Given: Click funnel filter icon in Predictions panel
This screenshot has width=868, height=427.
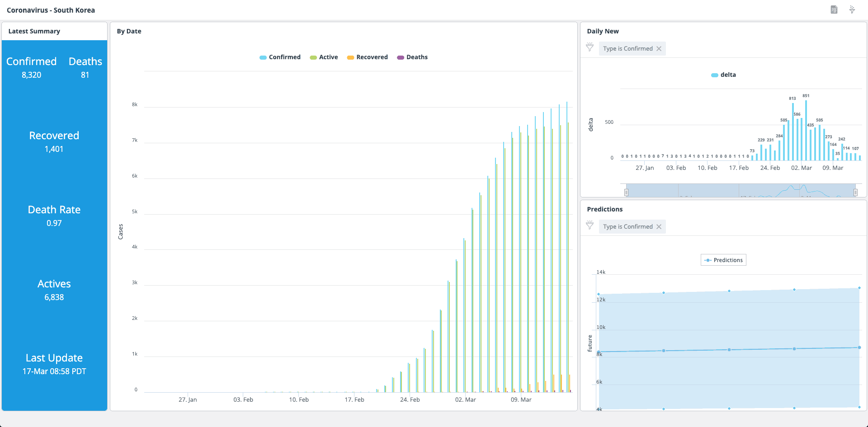Looking at the screenshot, I should coord(590,225).
